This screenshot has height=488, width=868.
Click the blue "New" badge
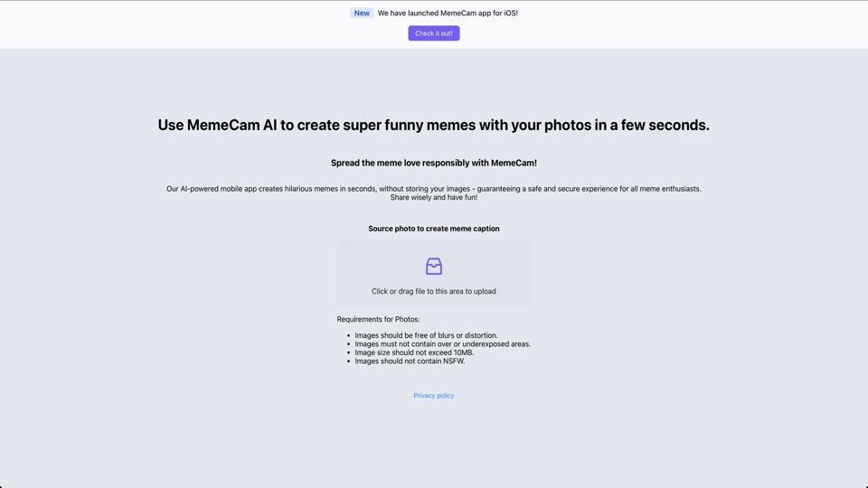click(x=362, y=13)
